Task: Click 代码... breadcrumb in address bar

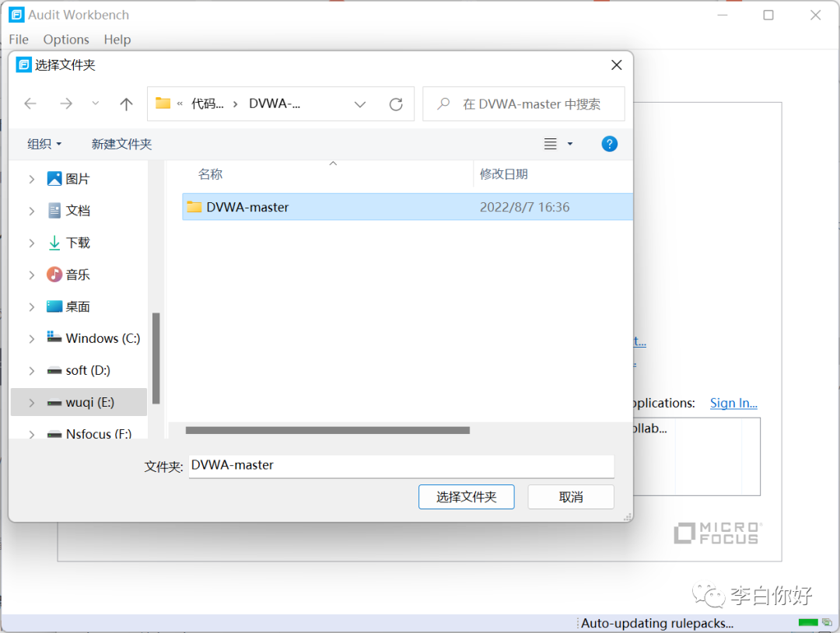Action: pyautogui.click(x=208, y=103)
